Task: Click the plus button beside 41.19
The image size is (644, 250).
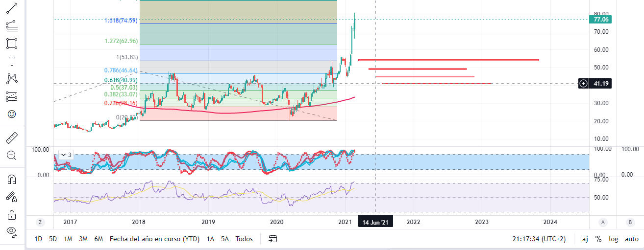Action: click(x=583, y=84)
